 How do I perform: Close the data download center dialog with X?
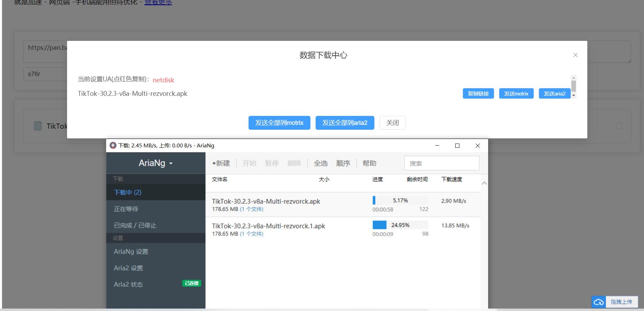pyautogui.click(x=575, y=55)
